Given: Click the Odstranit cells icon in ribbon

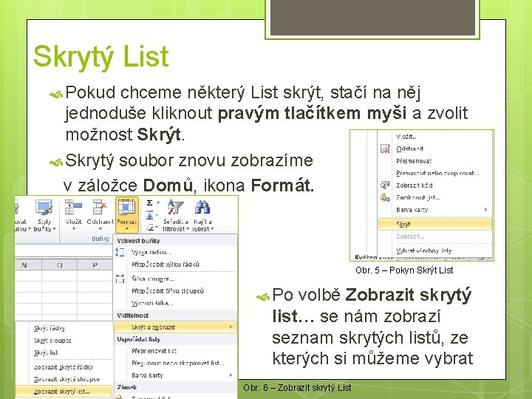Looking at the screenshot, I should tap(100, 208).
